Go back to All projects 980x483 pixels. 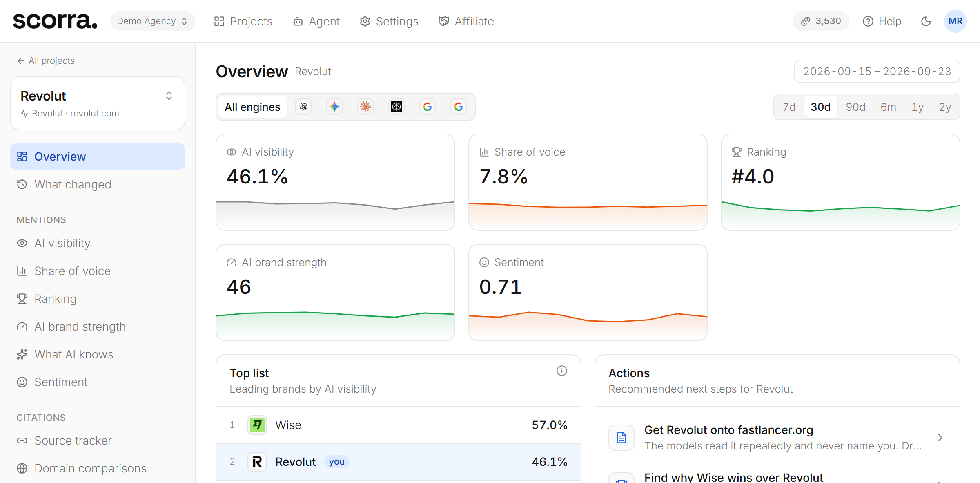(46, 60)
